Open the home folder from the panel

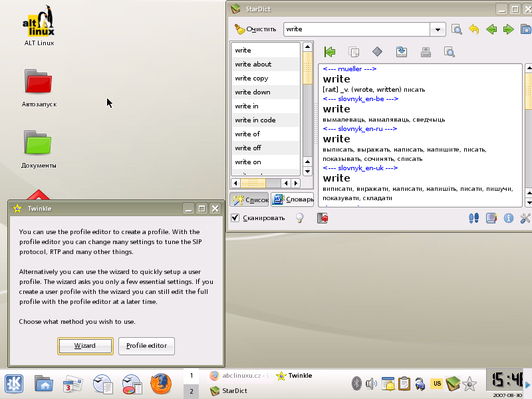43,384
